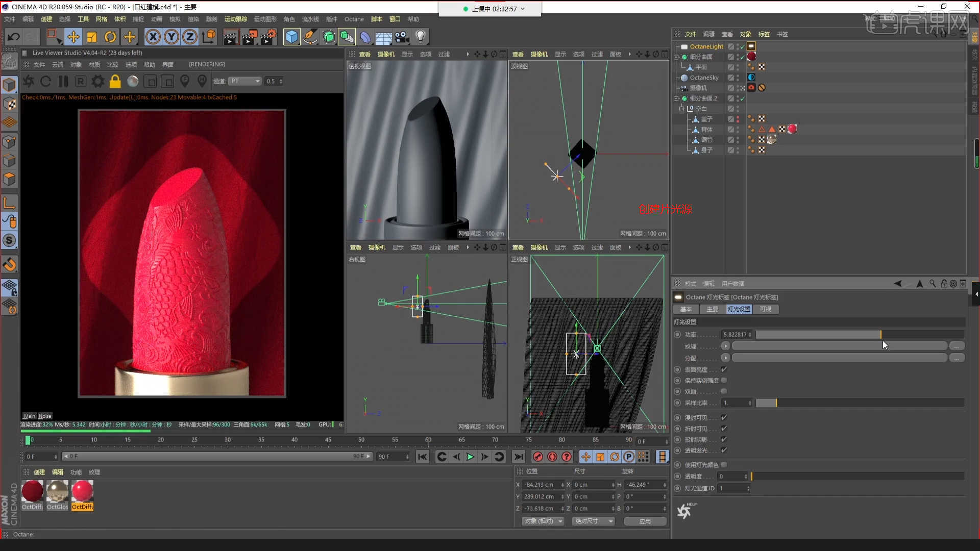980x551 pixels.
Task: Toggle the 投射阴影 checkbox
Action: [x=724, y=439]
